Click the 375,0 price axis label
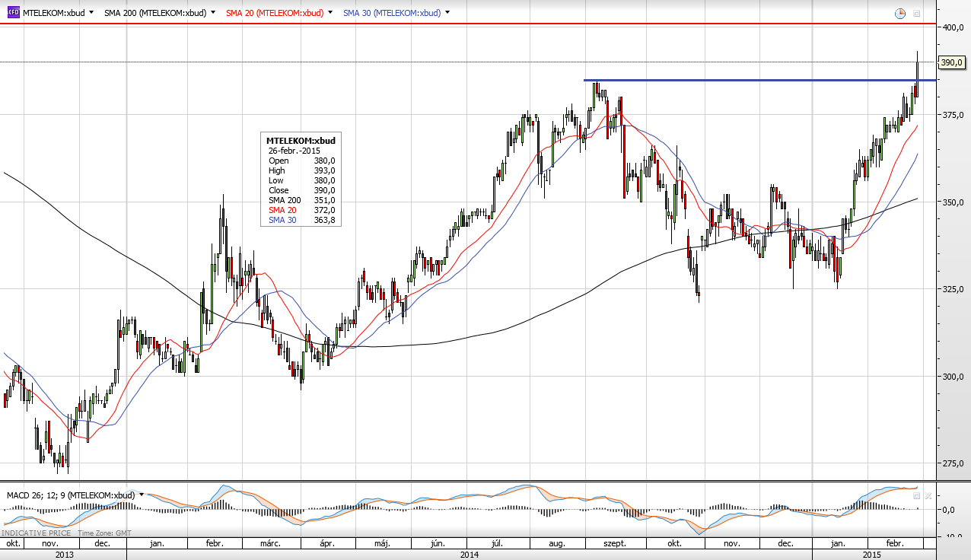 [x=954, y=115]
